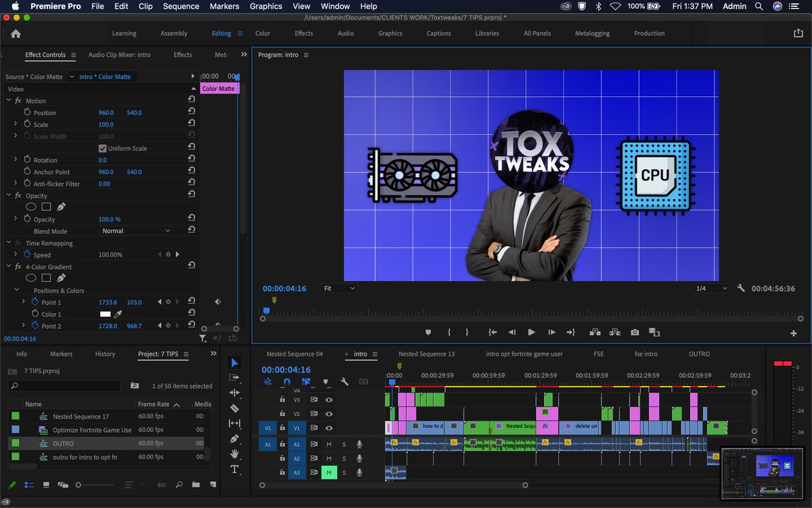Click the Extract button in Program monitor
The width and height of the screenshot is (812, 508).
point(614,333)
